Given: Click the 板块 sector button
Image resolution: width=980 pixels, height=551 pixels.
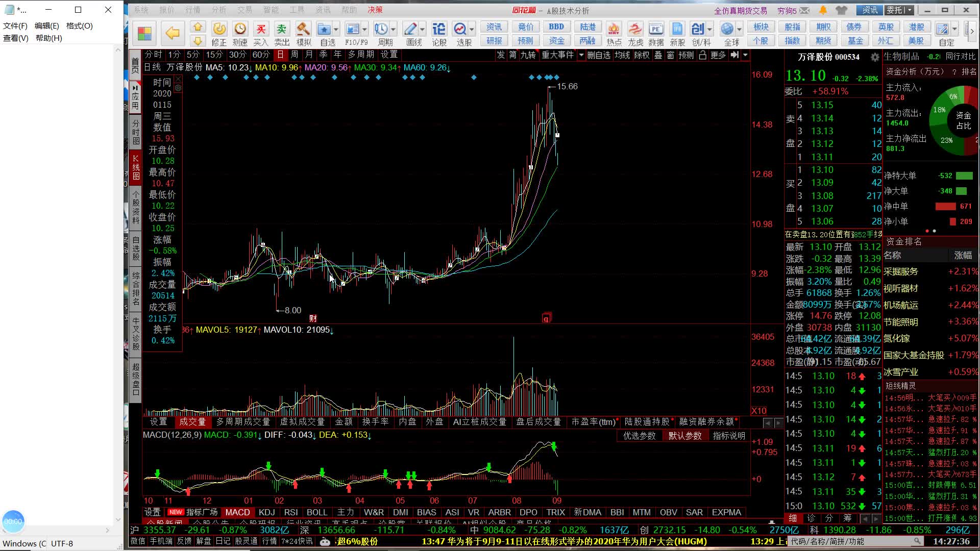Looking at the screenshot, I should [761, 27].
